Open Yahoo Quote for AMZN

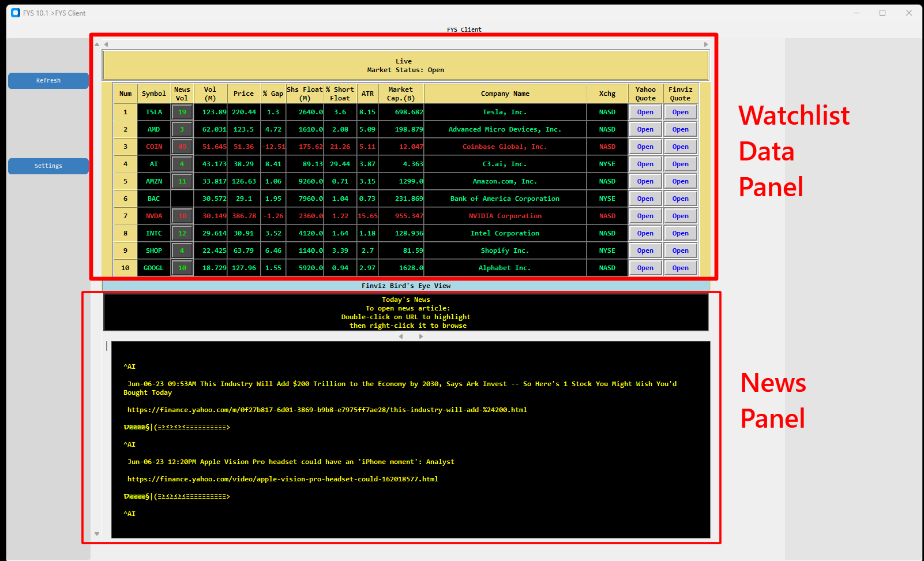645,181
